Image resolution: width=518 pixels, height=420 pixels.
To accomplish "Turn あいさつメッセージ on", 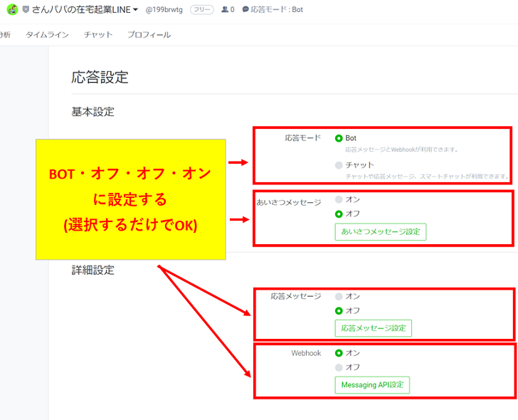I will click(339, 199).
